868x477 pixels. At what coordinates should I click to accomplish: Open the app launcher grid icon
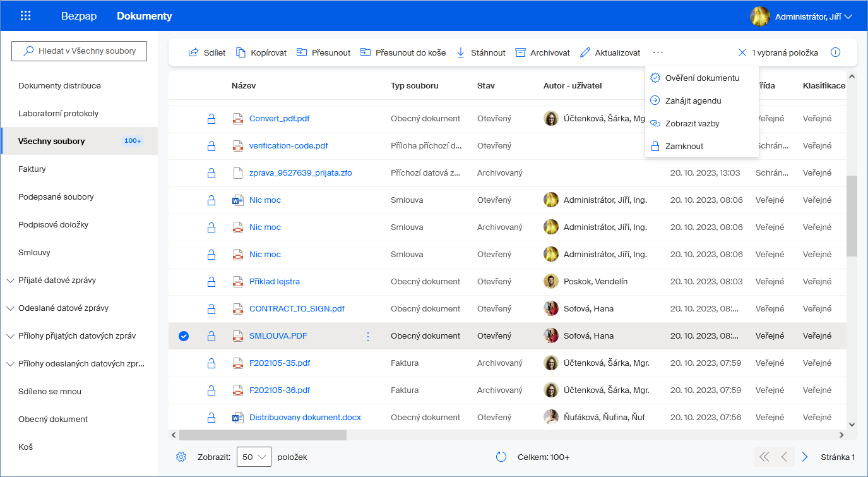tap(26, 16)
